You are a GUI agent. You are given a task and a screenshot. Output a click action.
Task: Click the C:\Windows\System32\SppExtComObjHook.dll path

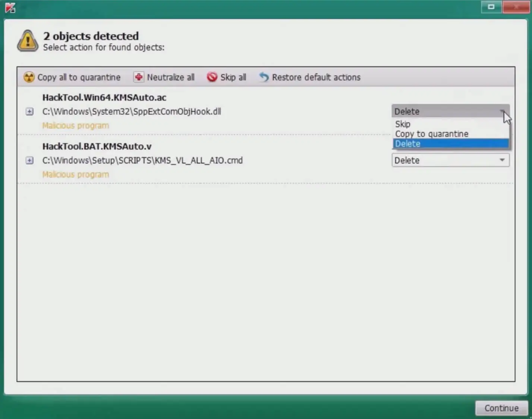(x=132, y=111)
